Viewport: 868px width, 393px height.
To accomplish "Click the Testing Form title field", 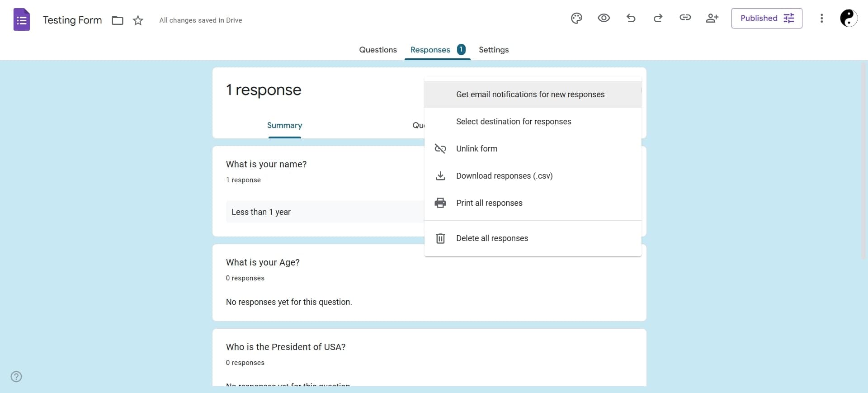I will (72, 20).
